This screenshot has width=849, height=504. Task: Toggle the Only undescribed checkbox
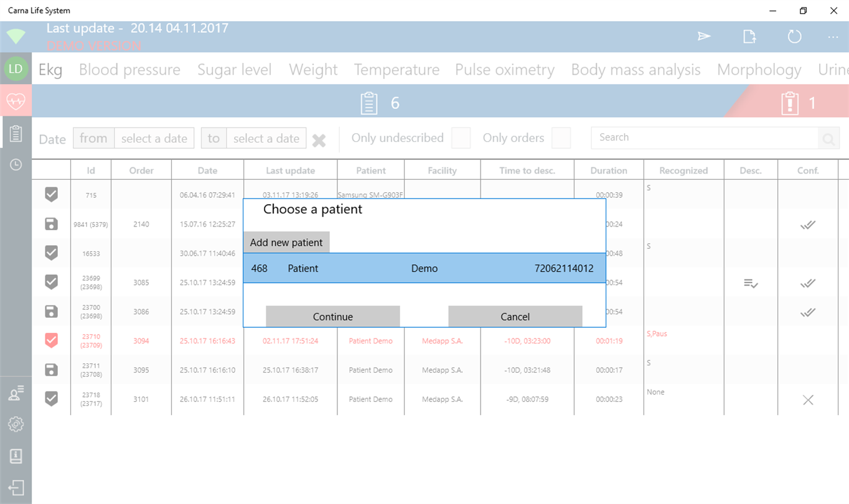click(461, 138)
